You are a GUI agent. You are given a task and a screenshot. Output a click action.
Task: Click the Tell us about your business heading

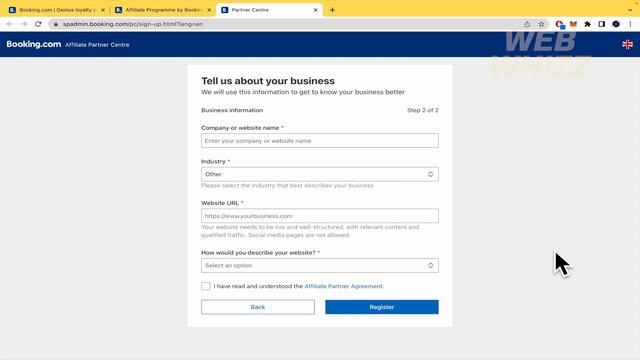[x=268, y=81]
